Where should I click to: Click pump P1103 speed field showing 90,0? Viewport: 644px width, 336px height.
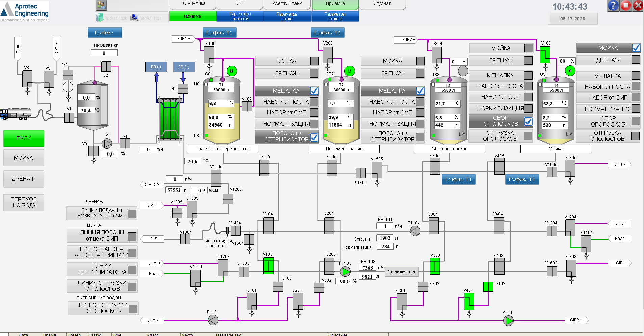click(344, 281)
